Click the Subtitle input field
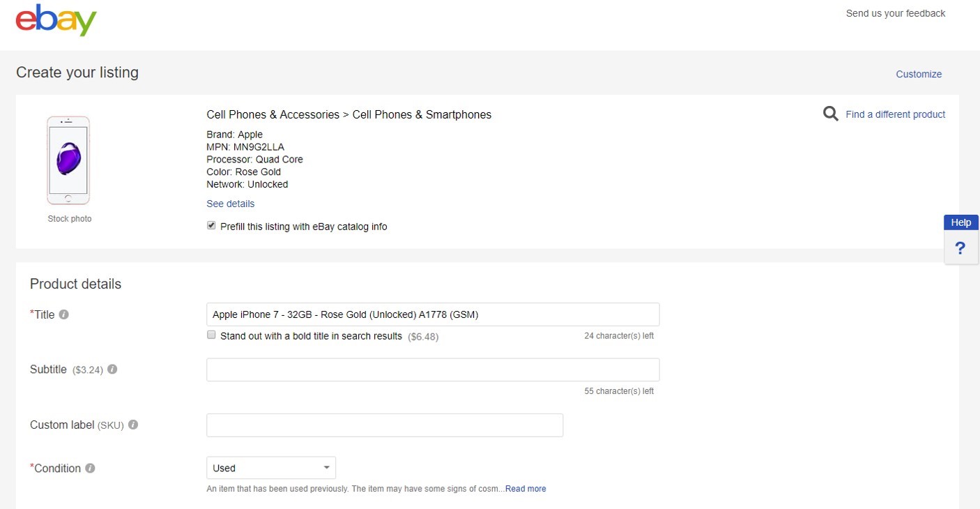Image resolution: width=980 pixels, height=509 pixels. 433,370
